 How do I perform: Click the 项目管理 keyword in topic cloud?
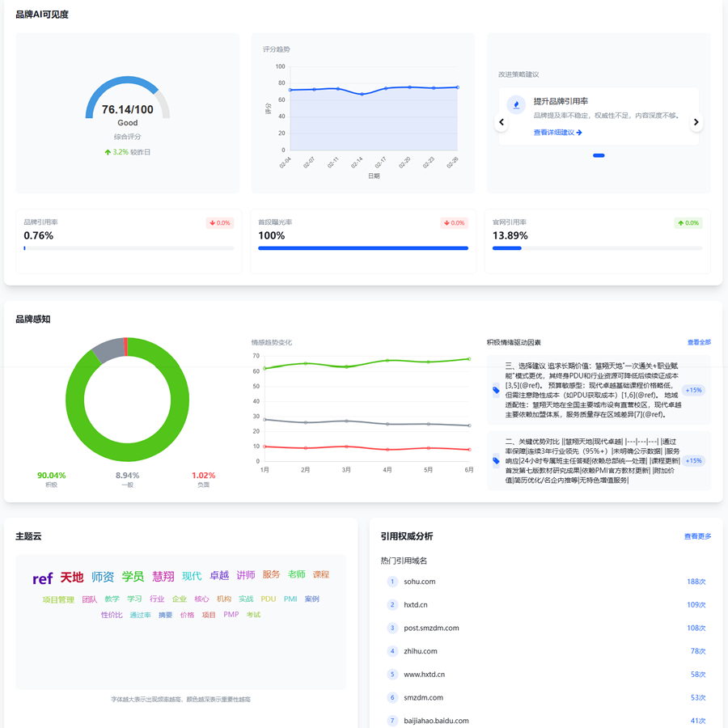(x=58, y=599)
